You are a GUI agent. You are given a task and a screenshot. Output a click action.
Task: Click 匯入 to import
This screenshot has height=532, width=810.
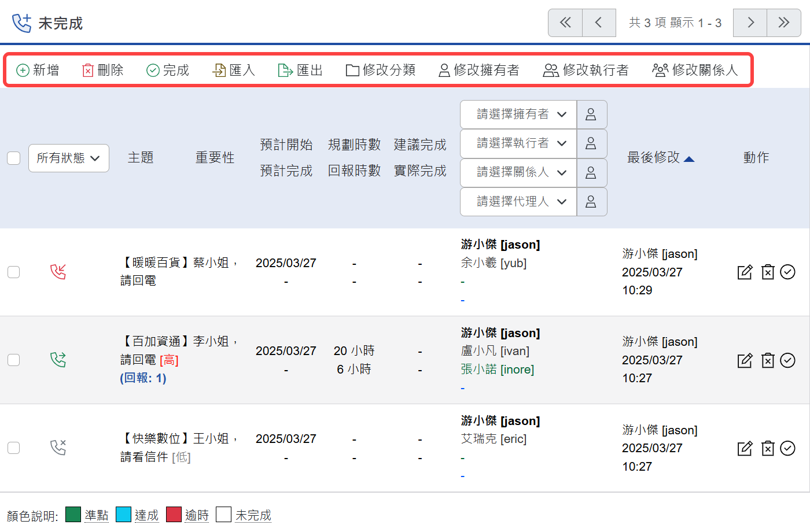coord(234,70)
